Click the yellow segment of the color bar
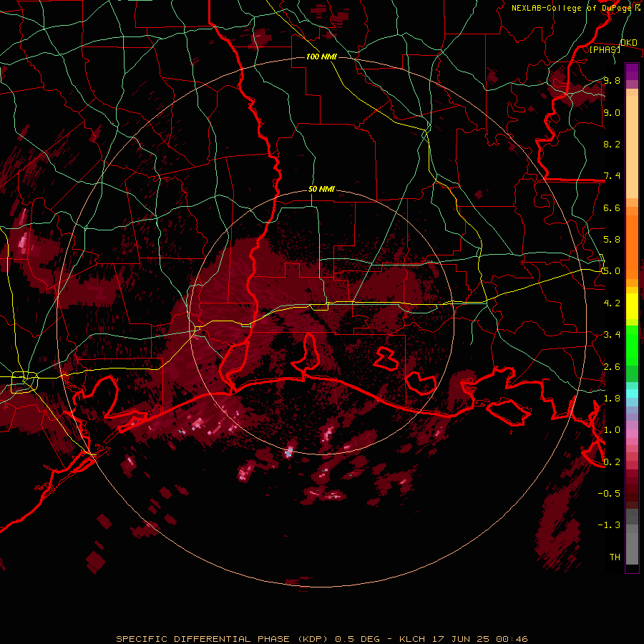Viewport: 644px width, 644px height. point(632,306)
